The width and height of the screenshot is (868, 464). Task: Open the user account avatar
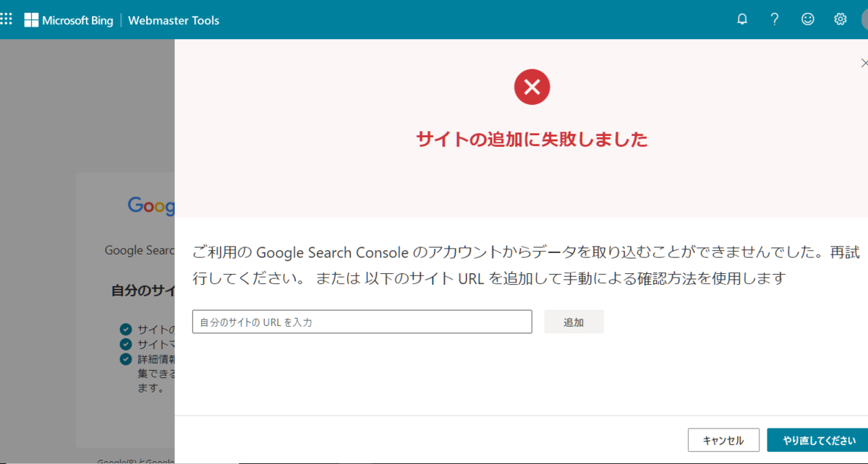[x=864, y=20]
